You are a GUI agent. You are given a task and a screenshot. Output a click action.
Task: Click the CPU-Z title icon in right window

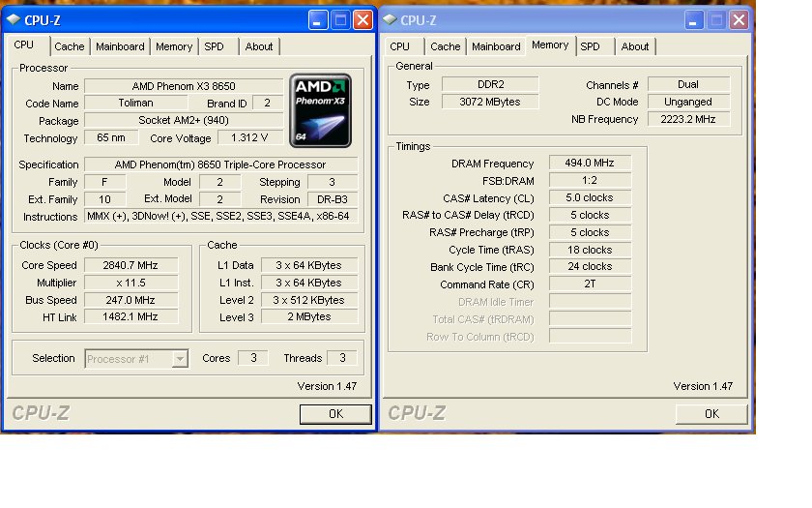tap(390, 19)
